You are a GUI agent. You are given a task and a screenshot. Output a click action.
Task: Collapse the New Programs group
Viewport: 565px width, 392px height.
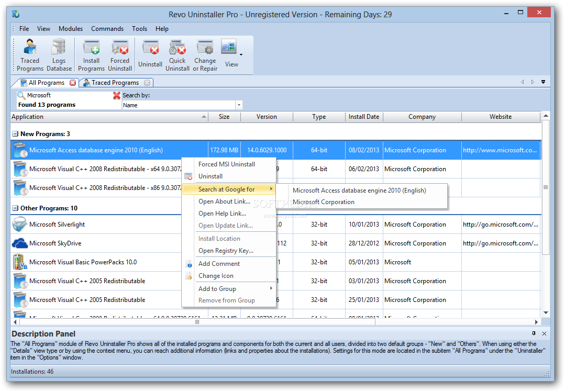pos(15,133)
